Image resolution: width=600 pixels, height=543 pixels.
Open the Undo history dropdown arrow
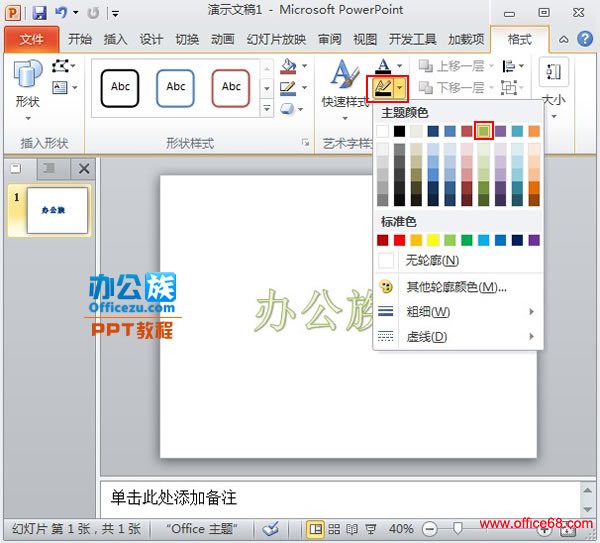76,13
